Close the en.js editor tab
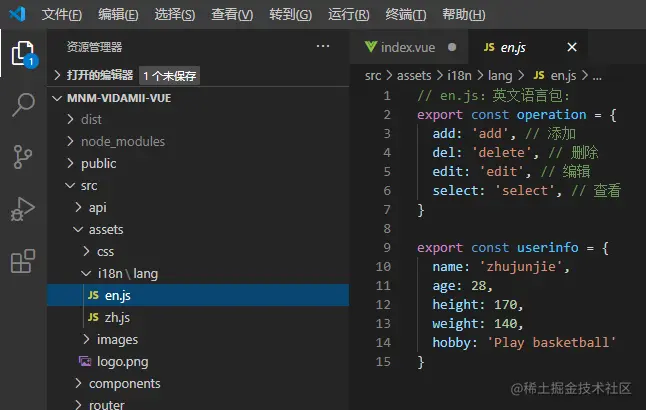Viewport: 646px width, 410px height. pyautogui.click(x=572, y=47)
